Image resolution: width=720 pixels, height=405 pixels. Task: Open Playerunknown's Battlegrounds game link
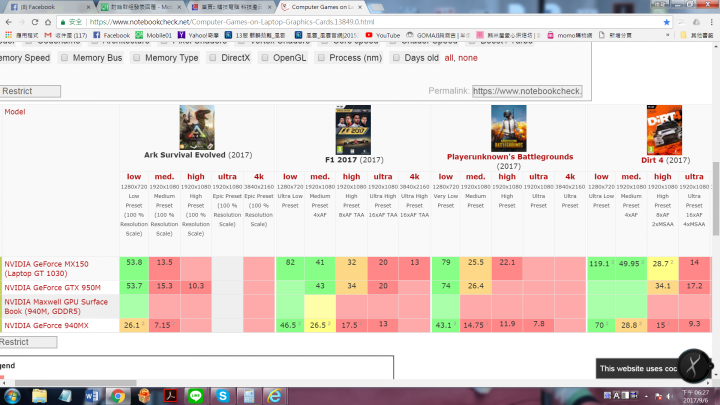(x=510, y=157)
